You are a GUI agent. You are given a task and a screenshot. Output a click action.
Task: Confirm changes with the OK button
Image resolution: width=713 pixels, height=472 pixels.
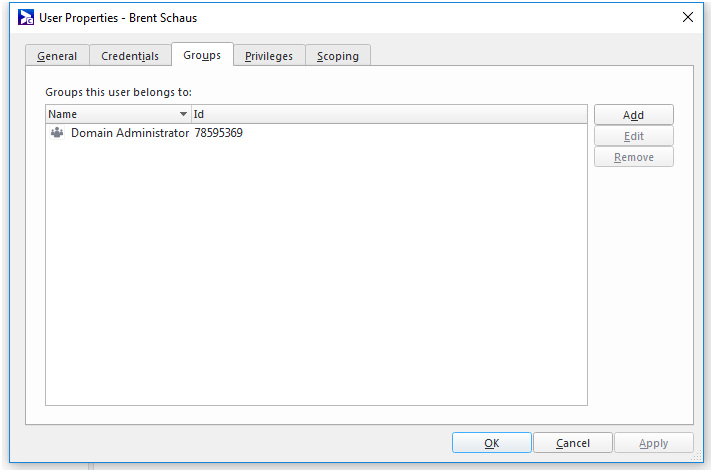point(491,443)
